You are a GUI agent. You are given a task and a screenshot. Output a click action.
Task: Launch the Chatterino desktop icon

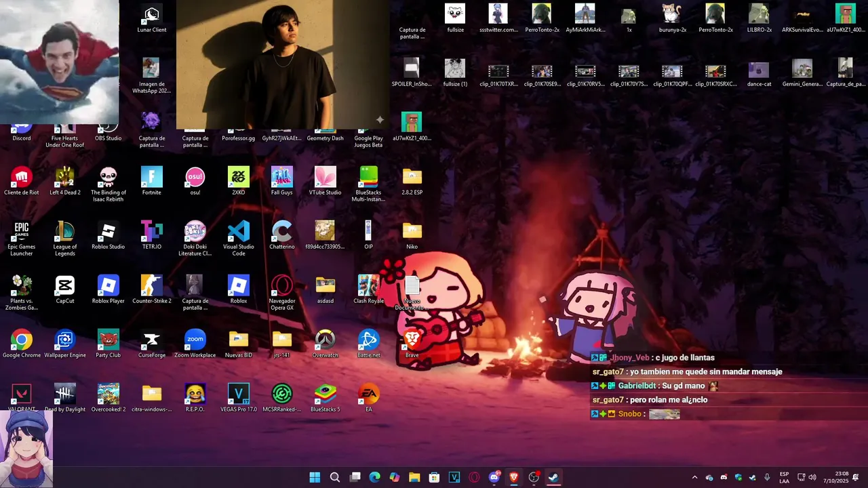coord(282,236)
